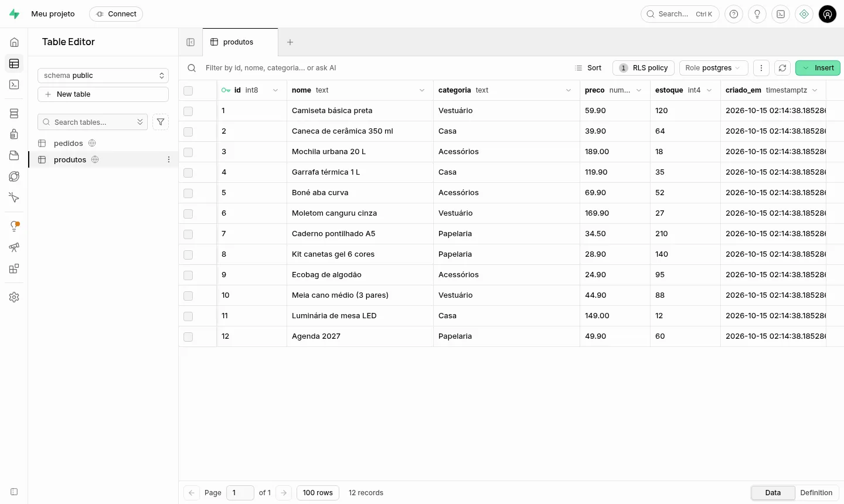This screenshot has width=844, height=504.
Task: Open the filter icon beside Search tables
Action: coord(161,122)
